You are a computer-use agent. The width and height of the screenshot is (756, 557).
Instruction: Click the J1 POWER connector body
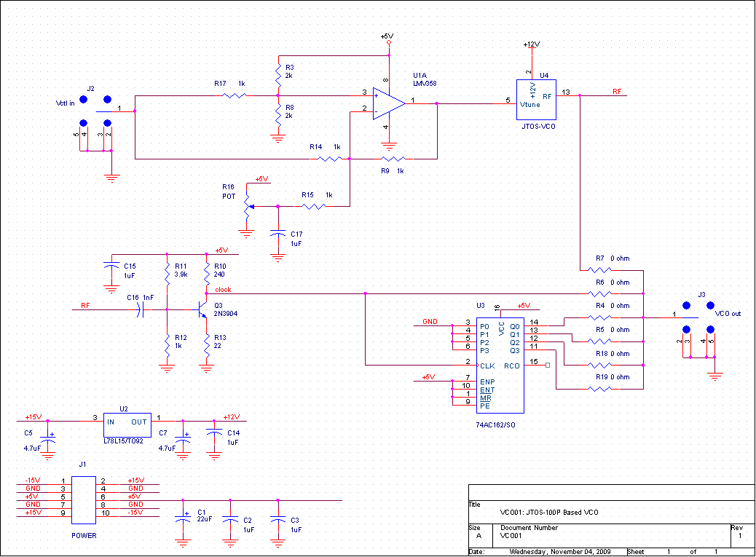pos(84,499)
